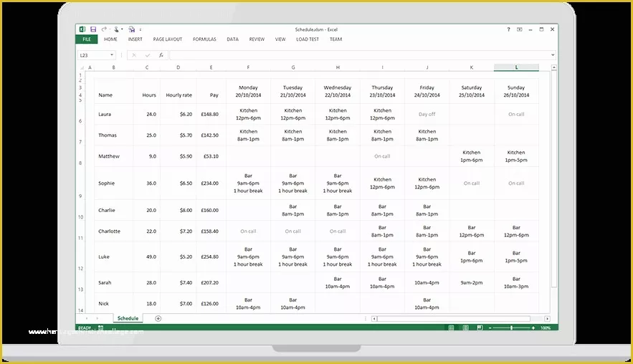Click the zoom out minus button
Viewport: 633px width, 364px height.
tap(490, 328)
